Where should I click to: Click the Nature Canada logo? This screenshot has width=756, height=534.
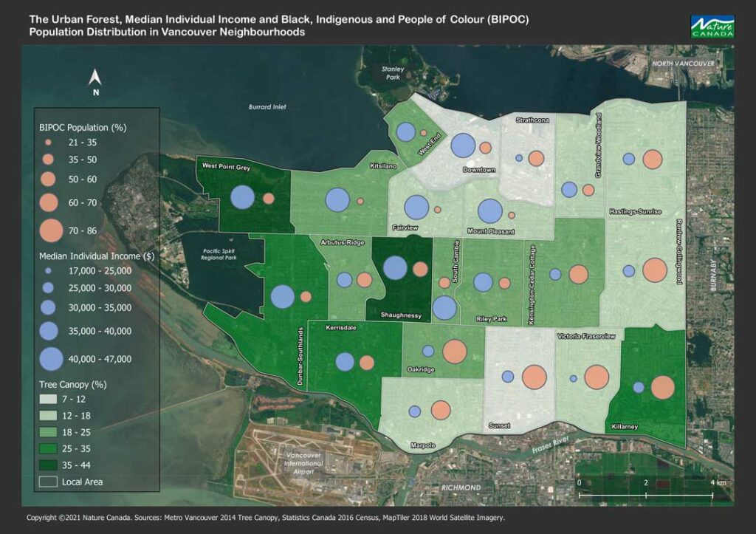coord(712,27)
